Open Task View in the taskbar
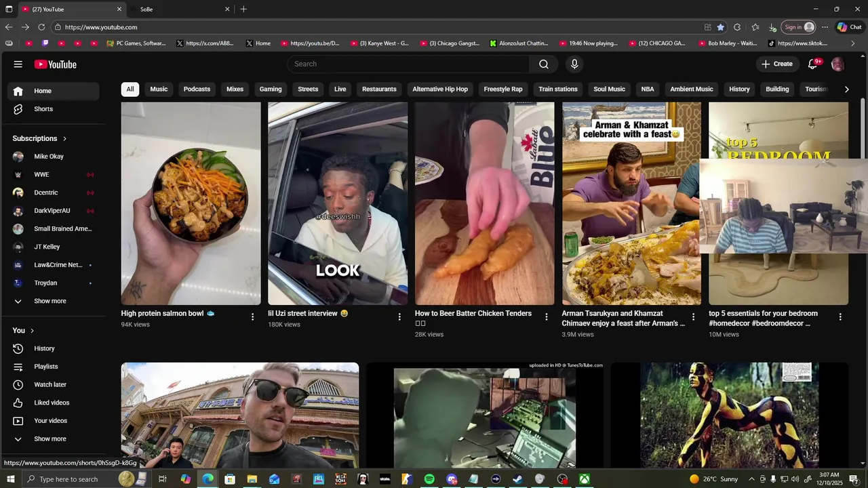This screenshot has height=488, width=868. coord(163,479)
